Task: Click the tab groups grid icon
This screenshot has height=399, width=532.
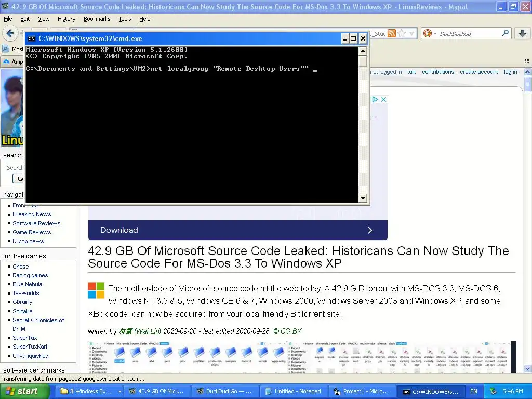Action: 527,61
